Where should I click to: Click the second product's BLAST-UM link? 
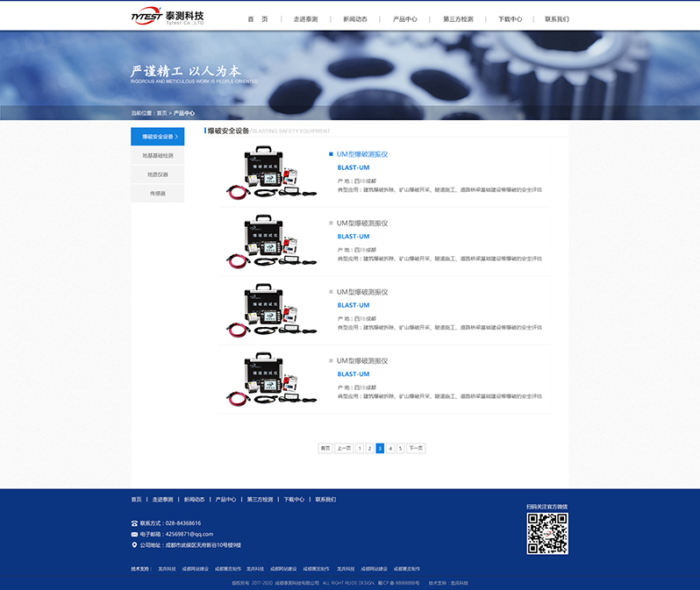[x=354, y=237]
